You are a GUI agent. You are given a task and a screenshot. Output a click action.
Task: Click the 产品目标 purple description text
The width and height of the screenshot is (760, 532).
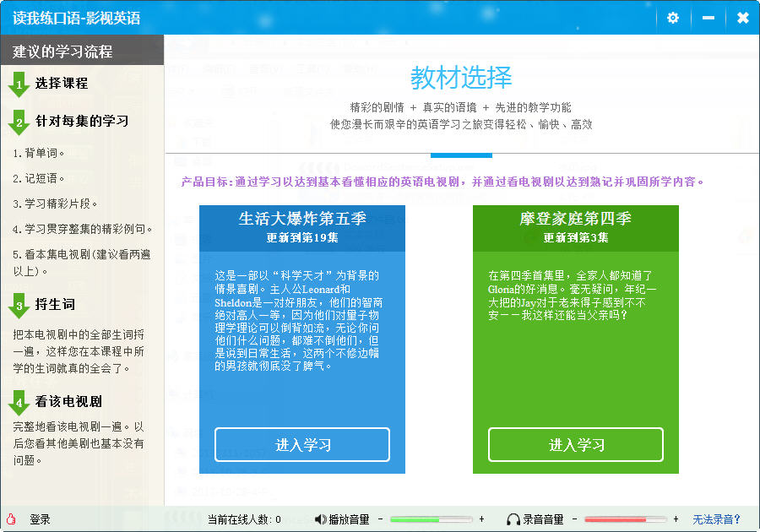(442, 182)
